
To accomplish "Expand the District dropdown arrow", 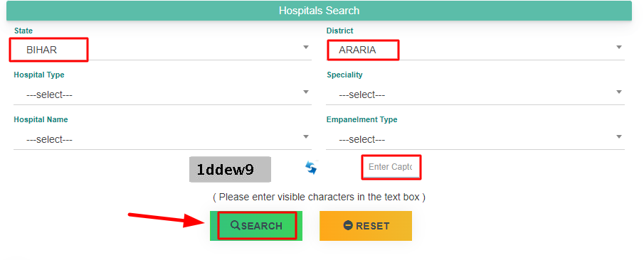I will pyautogui.click(x=619, y=48).
